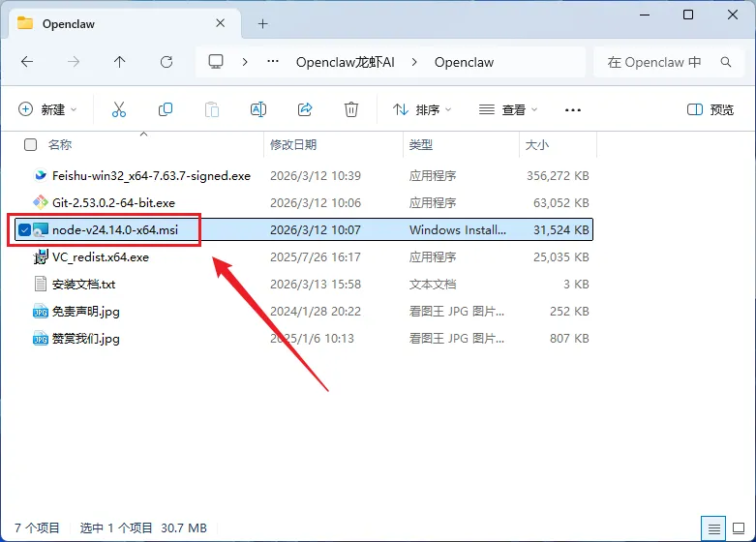Uncheck the node-v24.14.0-x64.msi checkbox
756x542 pixels.
point(24,230)
